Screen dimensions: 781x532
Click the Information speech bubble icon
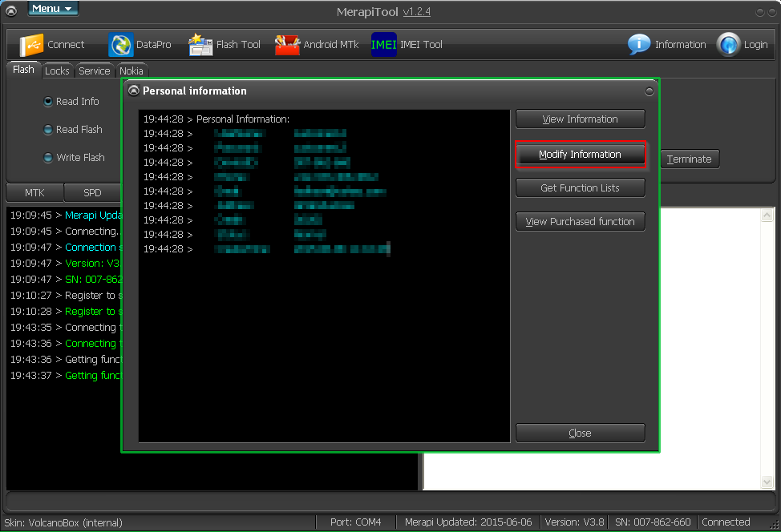pos(639,44)
